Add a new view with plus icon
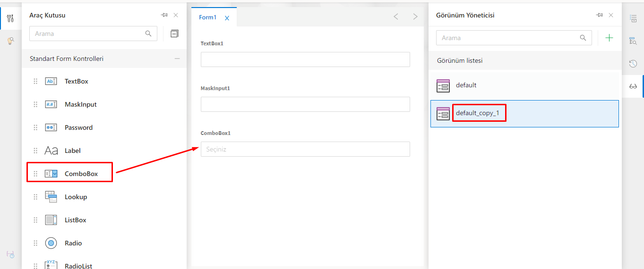Viewport: 644px width, 269px height. click(609, 38)
